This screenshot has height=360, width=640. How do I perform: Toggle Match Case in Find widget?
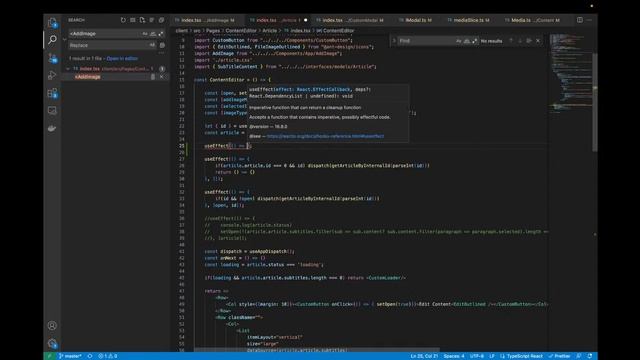[458, 41]
